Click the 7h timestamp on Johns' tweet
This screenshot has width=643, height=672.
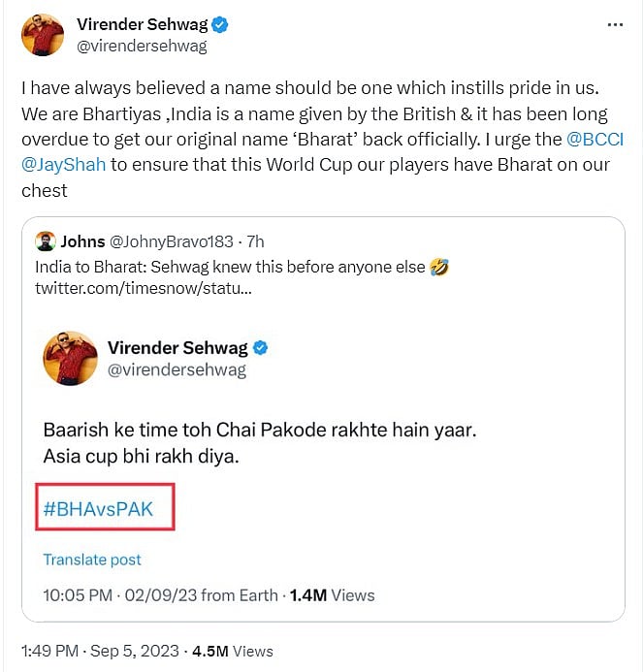254,241
